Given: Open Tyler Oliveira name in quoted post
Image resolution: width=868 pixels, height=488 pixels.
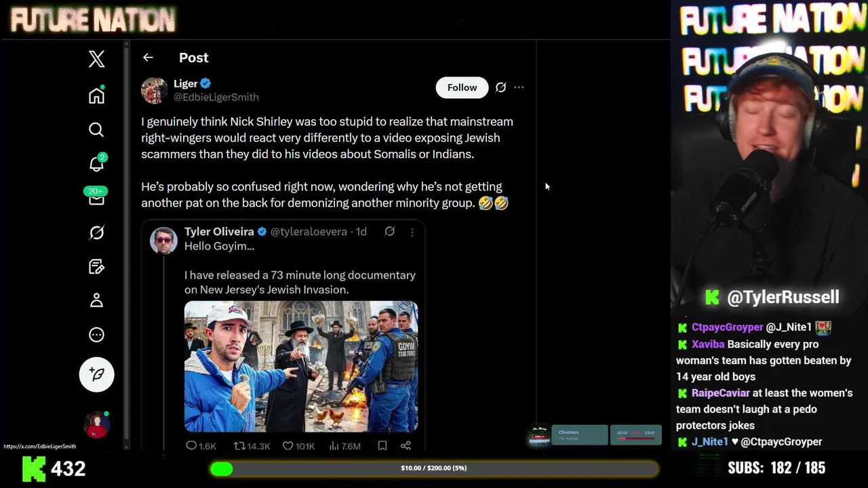Looking at the screenshot, I should (219, 232).
